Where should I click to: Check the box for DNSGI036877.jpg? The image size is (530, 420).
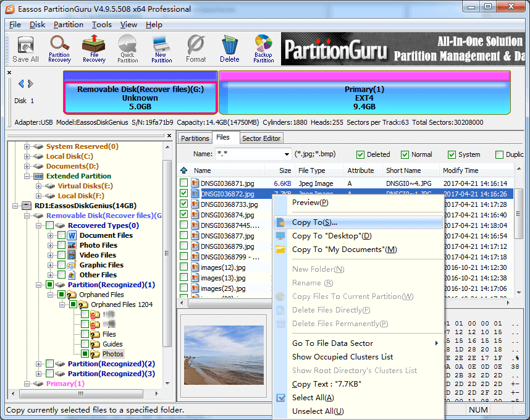click(x=184, y=235)
